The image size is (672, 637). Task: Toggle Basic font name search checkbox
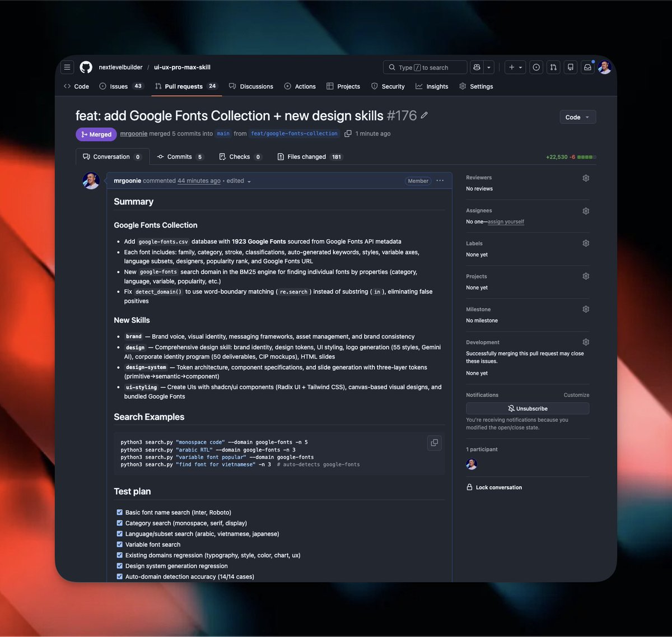(x=119, y=512)
